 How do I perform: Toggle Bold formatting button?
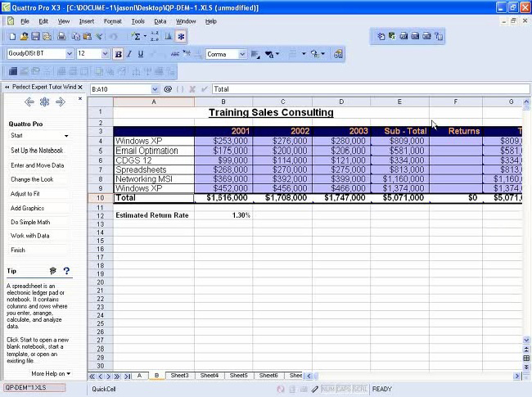pos(119,54)
